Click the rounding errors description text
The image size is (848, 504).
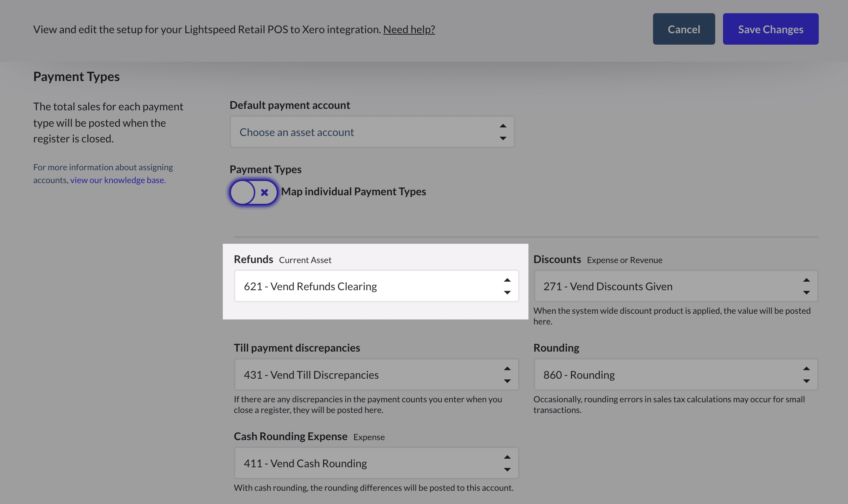click(x=669, y=404)
